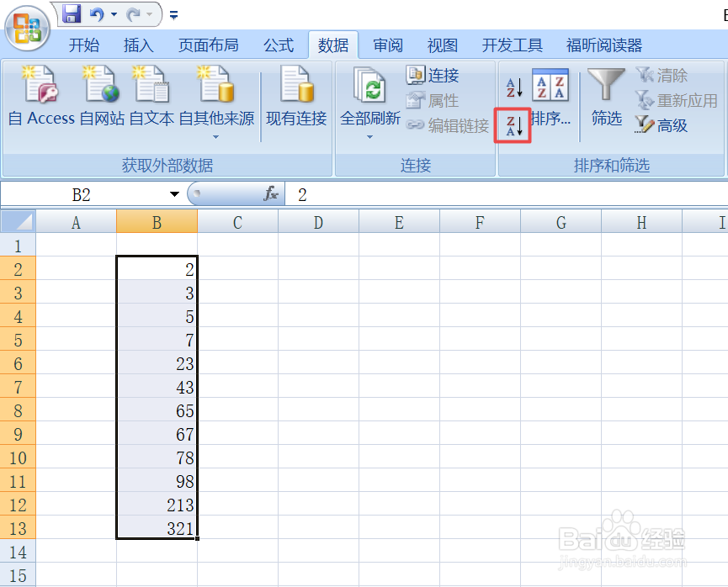The image size is (728, 587).
Task: Switch to the 审阅 tab
Action: pyautogui.click(x=388, y=45)
